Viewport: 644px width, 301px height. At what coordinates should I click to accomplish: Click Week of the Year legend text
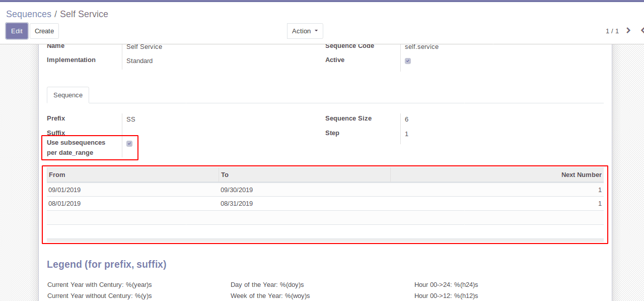pyautogui.click(x=270, y=296)
